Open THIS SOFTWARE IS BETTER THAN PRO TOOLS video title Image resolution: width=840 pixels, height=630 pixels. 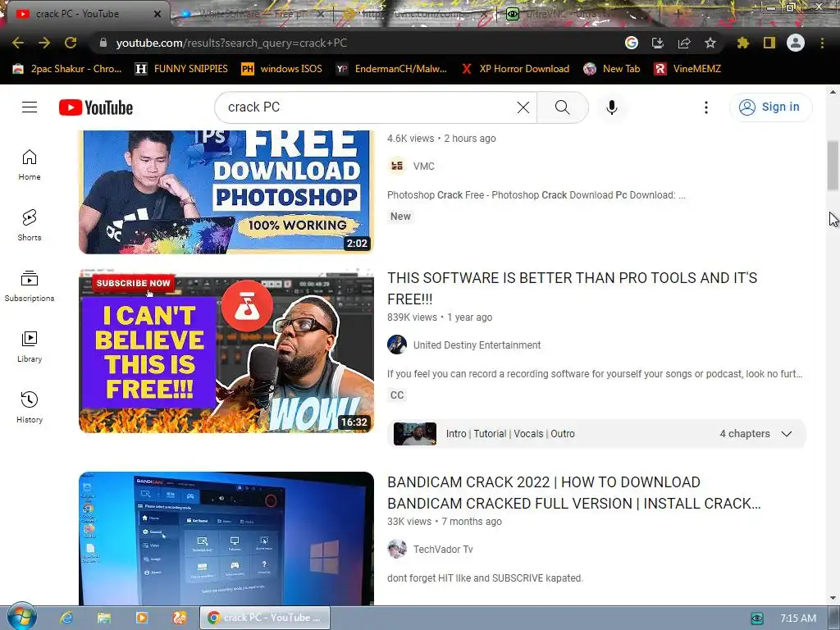(x=572, y=288)
